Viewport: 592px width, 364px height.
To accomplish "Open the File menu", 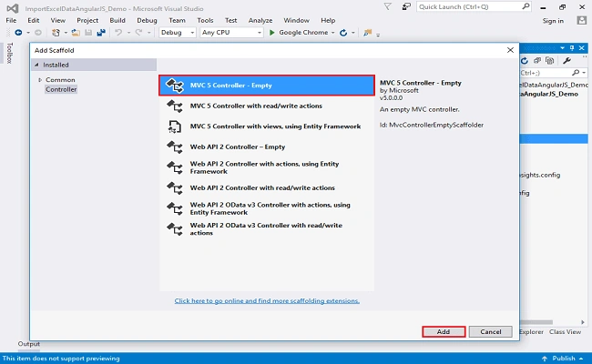I will click(x=11, y=20).
